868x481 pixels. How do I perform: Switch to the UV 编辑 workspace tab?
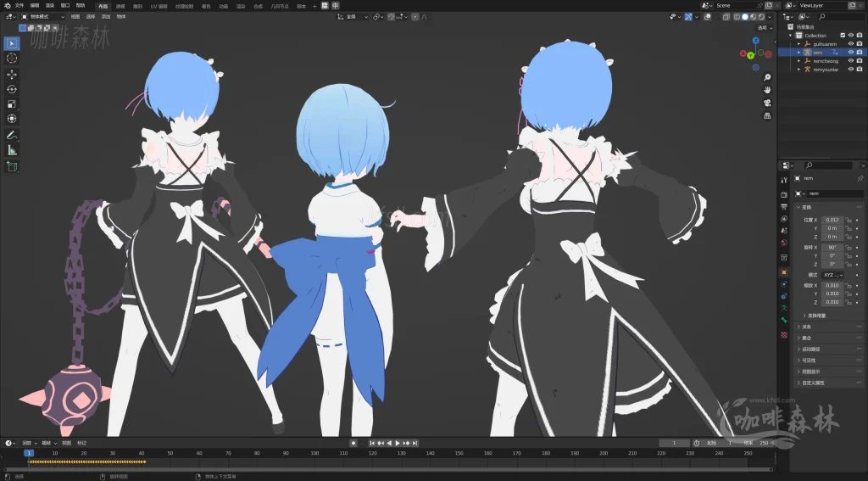tap(159, 6)
